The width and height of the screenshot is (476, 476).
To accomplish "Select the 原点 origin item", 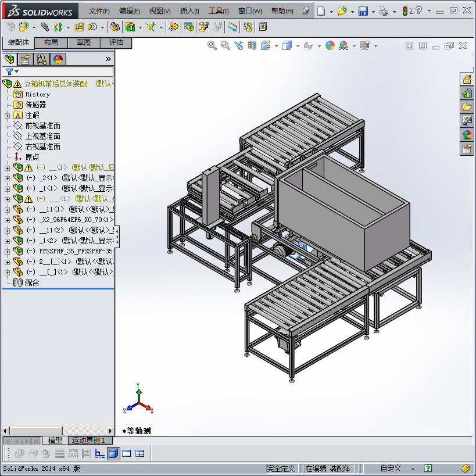I will point(26,157).
